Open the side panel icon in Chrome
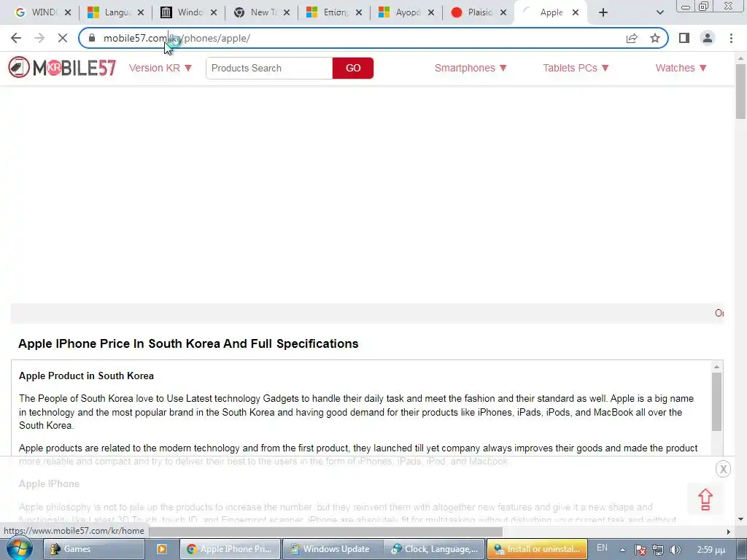747x560 pixels. click(x=684, y=38)
